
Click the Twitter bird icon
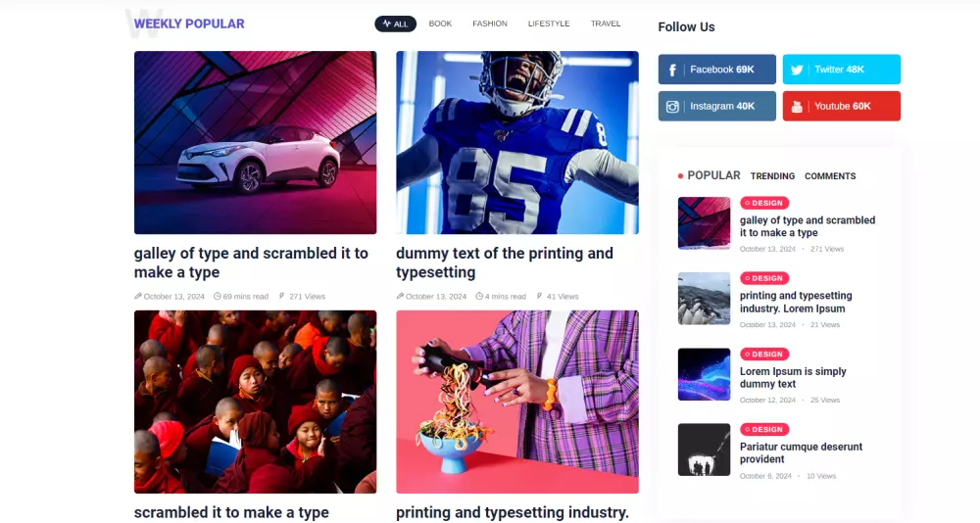797,70
